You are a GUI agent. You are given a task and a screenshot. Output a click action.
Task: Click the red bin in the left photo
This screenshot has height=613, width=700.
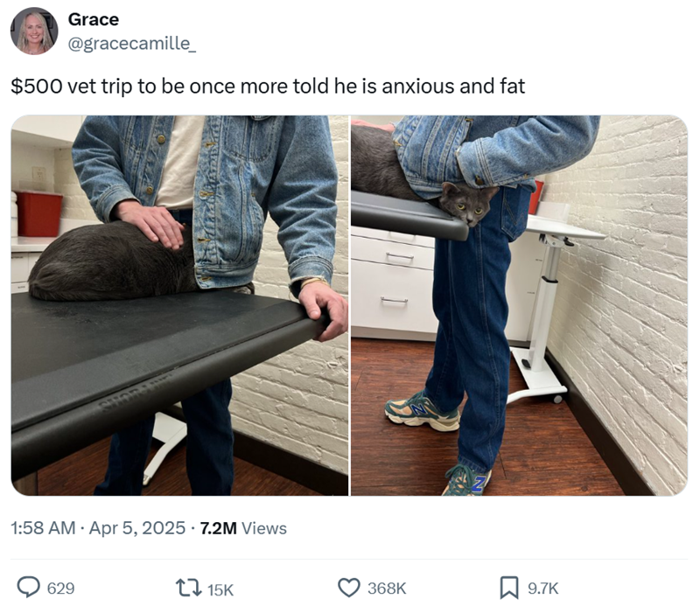pyautogui.click(x=39, y=214)
